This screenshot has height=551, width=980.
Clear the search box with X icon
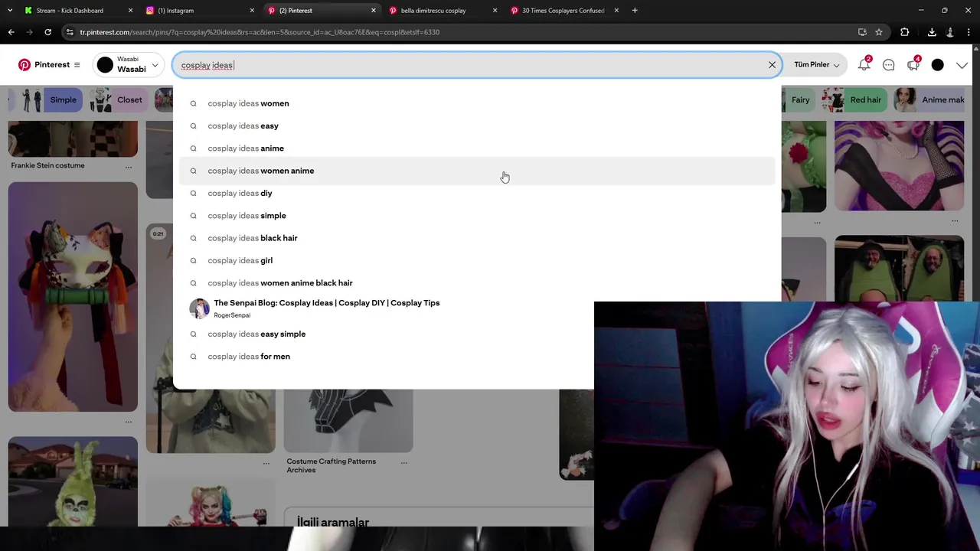tap(772, 65)
